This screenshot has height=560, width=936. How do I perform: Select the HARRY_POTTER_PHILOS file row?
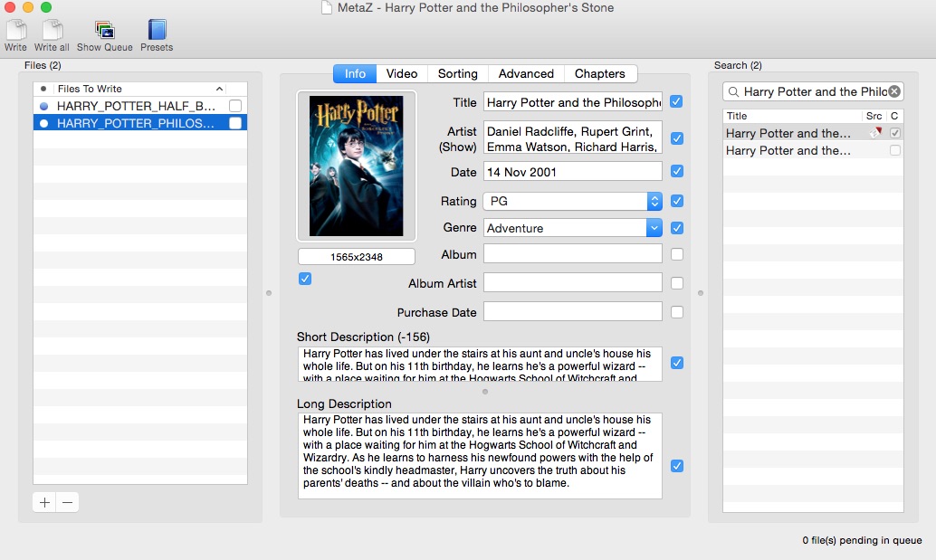click(x=140, y=123)
